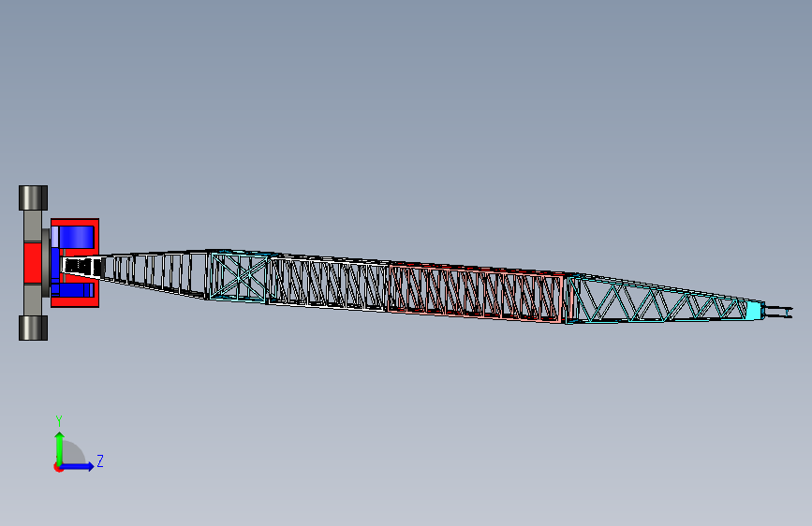Click the blue Z axis arrow of triad

click(x=78, y=466)
